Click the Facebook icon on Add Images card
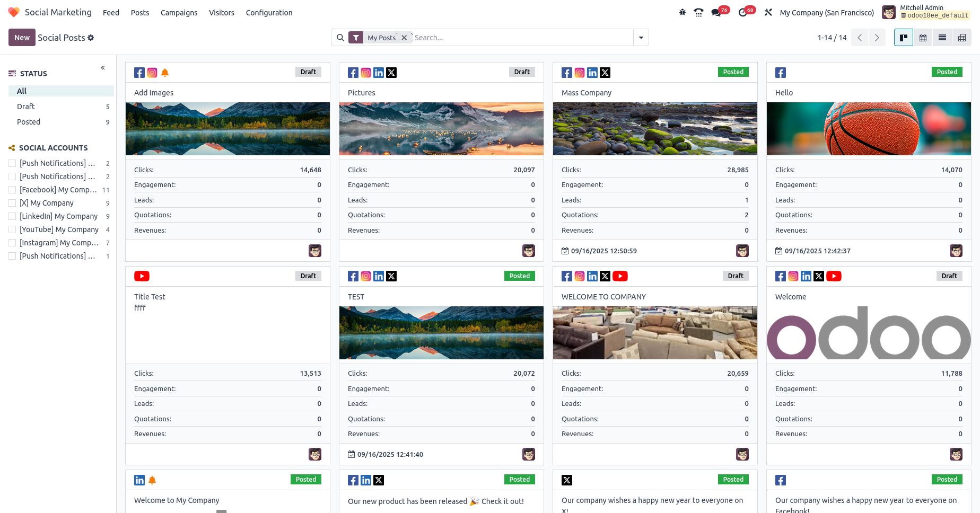This screenshot has height=513, width=980. [x=139, y=73]
